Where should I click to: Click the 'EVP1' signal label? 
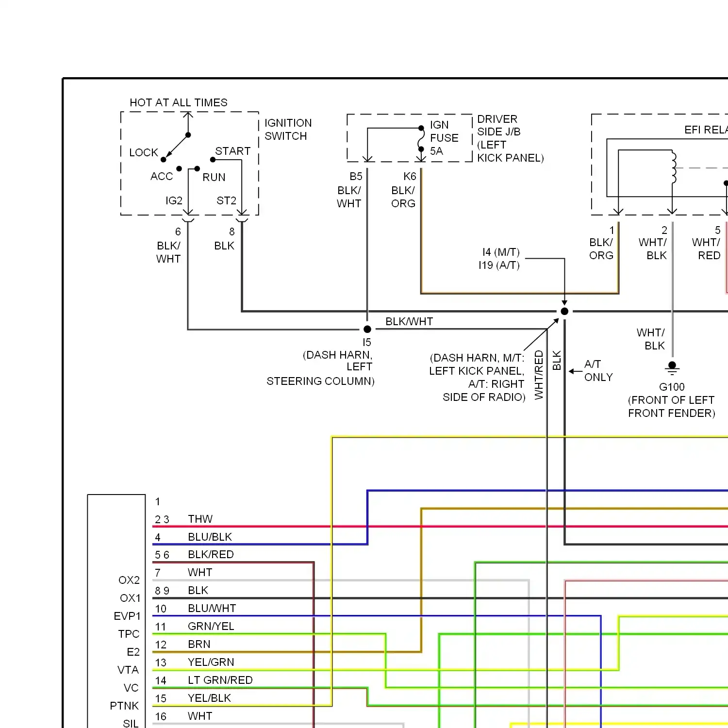[x=127, y=616]
